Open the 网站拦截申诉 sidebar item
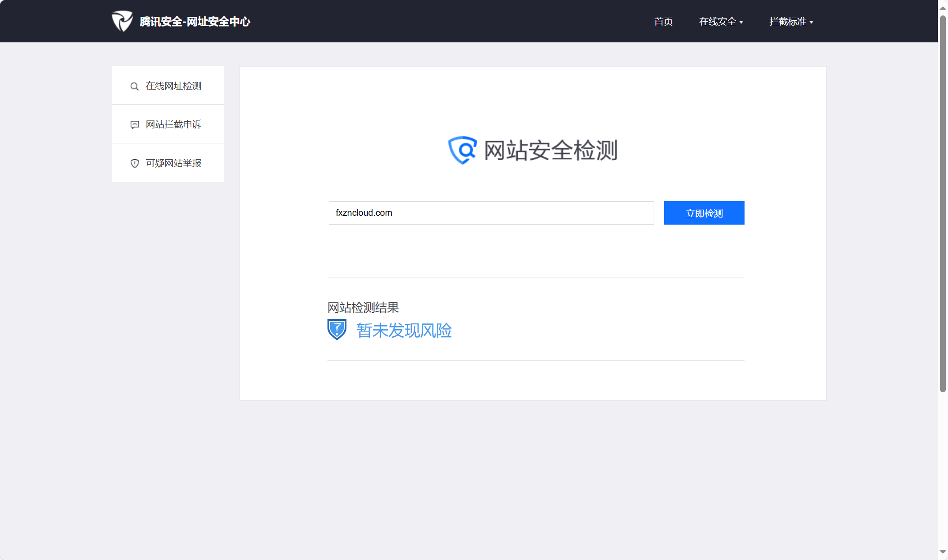The width and height of the screenshot is (948, 560). click(x=173, y=124)
